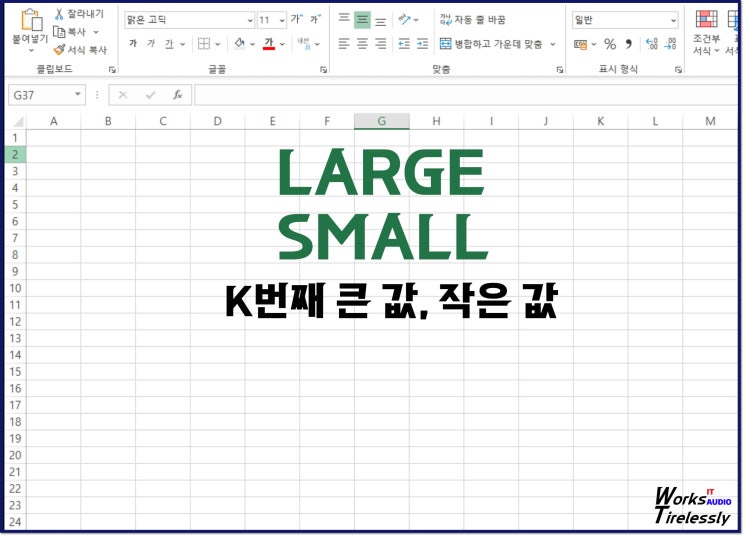743x535 pixels.
Task: Select row 2 header
Action: 15,154
